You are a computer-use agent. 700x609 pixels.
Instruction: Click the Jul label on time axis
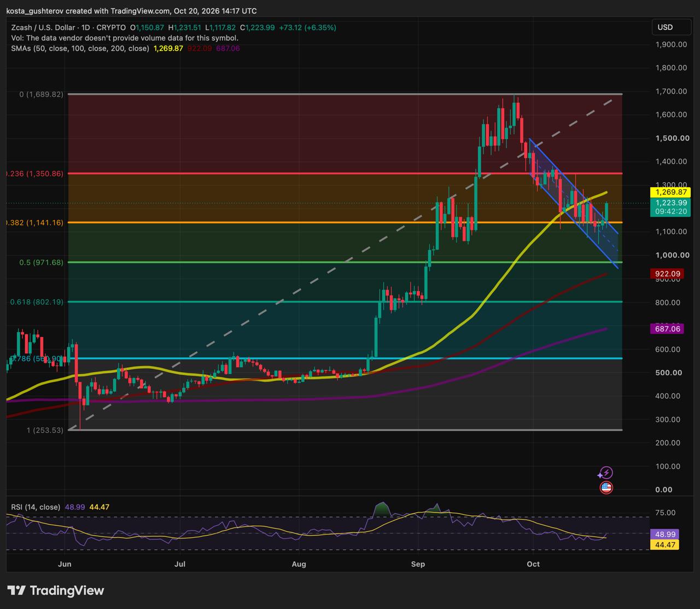(179, 564)
